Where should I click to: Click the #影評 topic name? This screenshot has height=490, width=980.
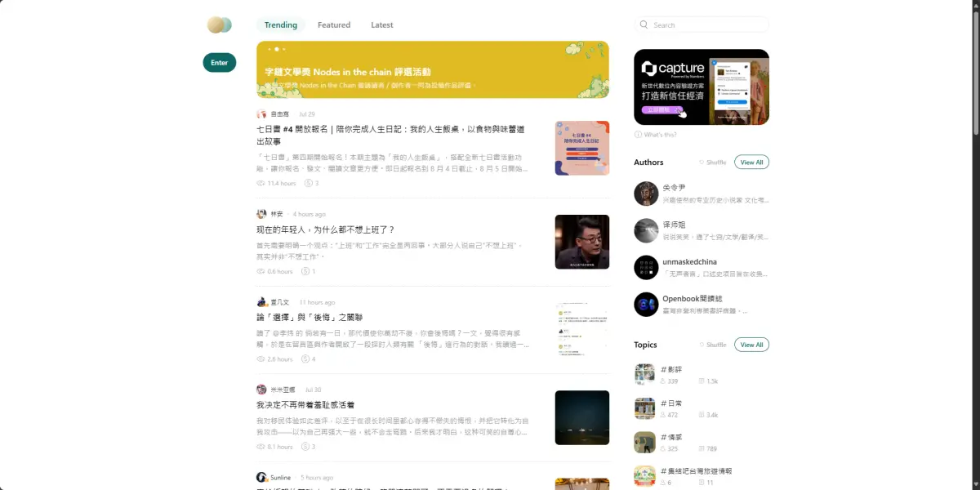671,369
